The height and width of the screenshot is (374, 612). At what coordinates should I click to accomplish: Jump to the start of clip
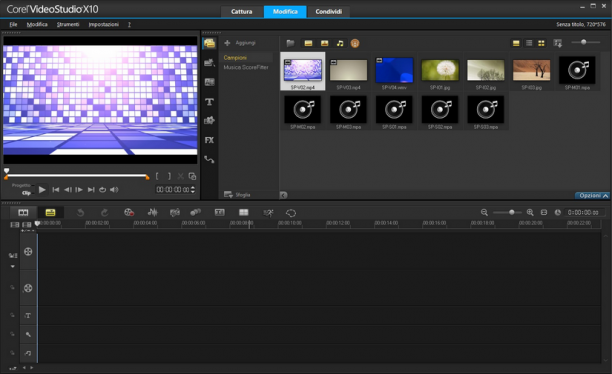pyautogui.click(x=56, y=190)
